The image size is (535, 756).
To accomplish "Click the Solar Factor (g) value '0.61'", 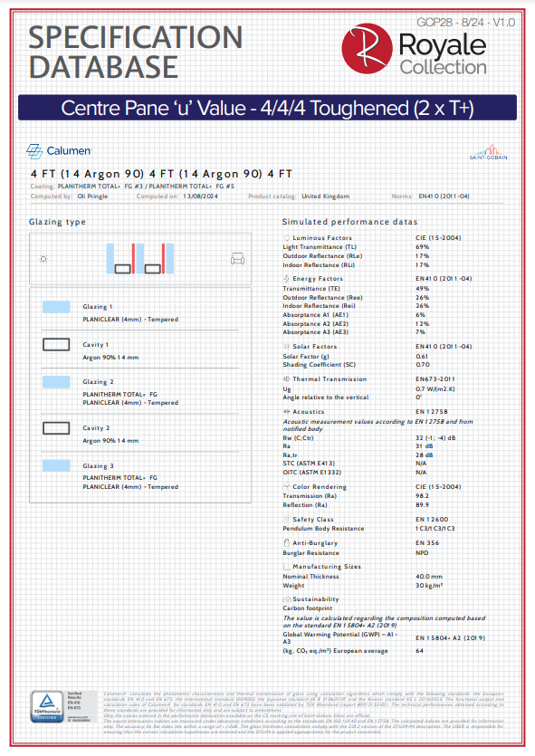I will coord(422,357).
